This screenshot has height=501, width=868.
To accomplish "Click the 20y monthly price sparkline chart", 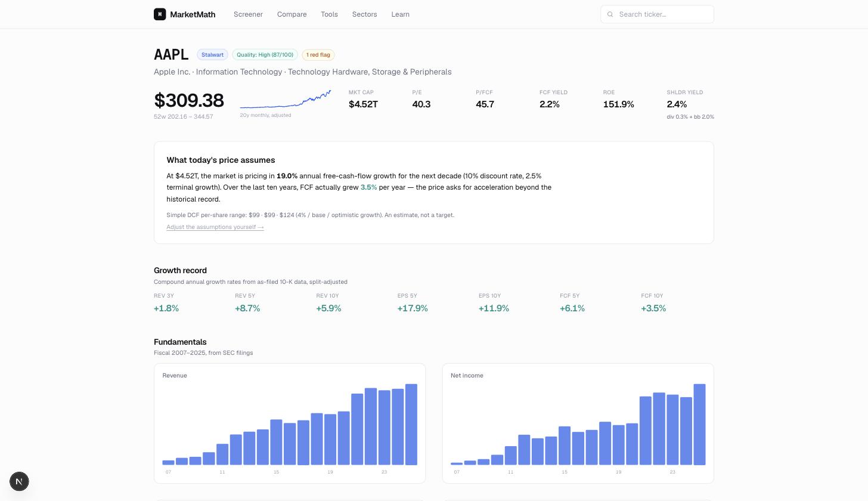I will click(x=286, y=100).
